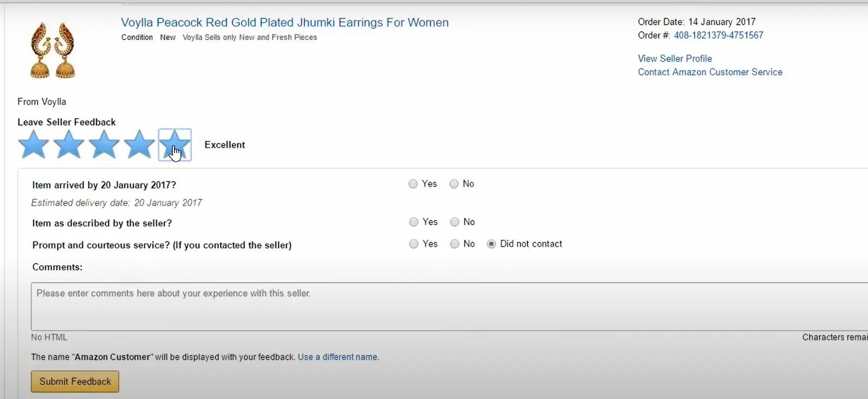Click 'Order Date: 14 January 2017' text
The image size is (868, 399).
pos(697,22)
